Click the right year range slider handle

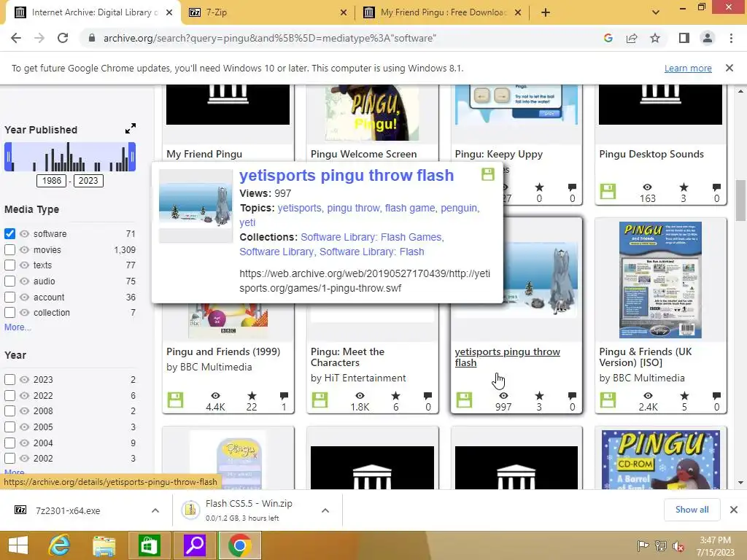tap(132, 157)
